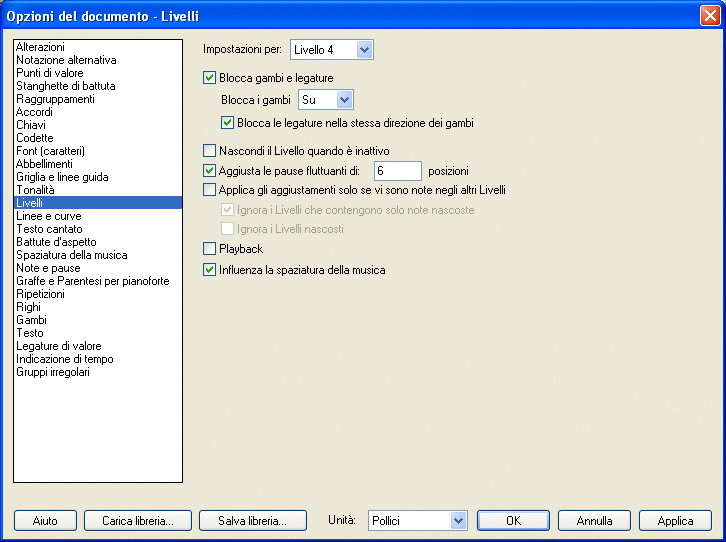Open the Impostazioni per Livello dropdown

pos(364,49)
